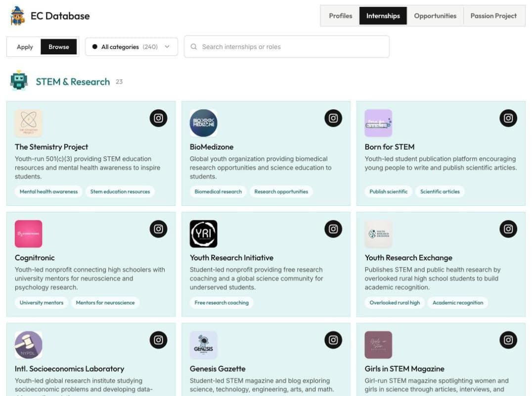Select the Browse mode toggle

point(59,47)
